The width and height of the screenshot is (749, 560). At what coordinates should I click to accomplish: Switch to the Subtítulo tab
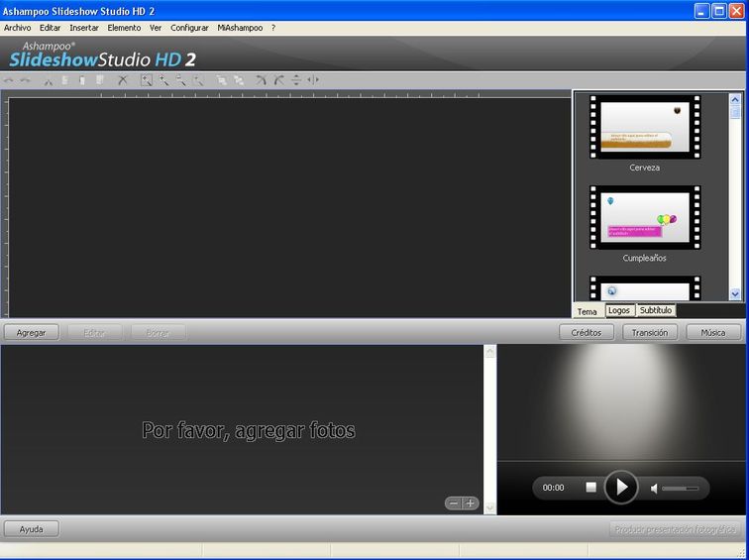pos(655,310)
